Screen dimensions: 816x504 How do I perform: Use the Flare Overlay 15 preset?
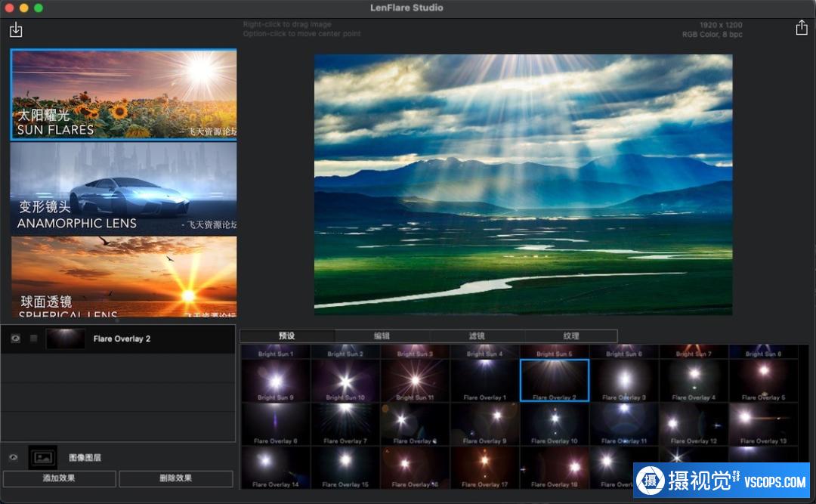coord(345,468)
